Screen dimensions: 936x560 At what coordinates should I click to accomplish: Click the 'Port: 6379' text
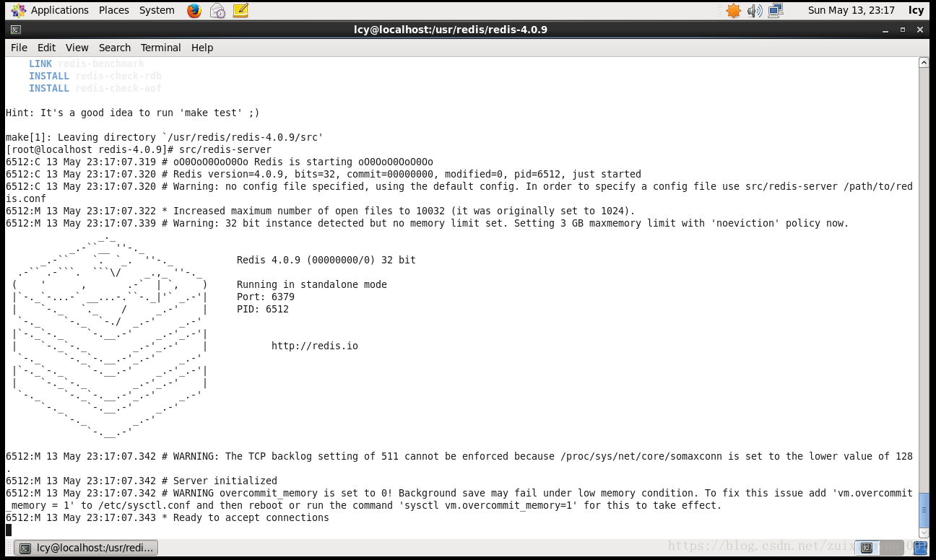266,297
